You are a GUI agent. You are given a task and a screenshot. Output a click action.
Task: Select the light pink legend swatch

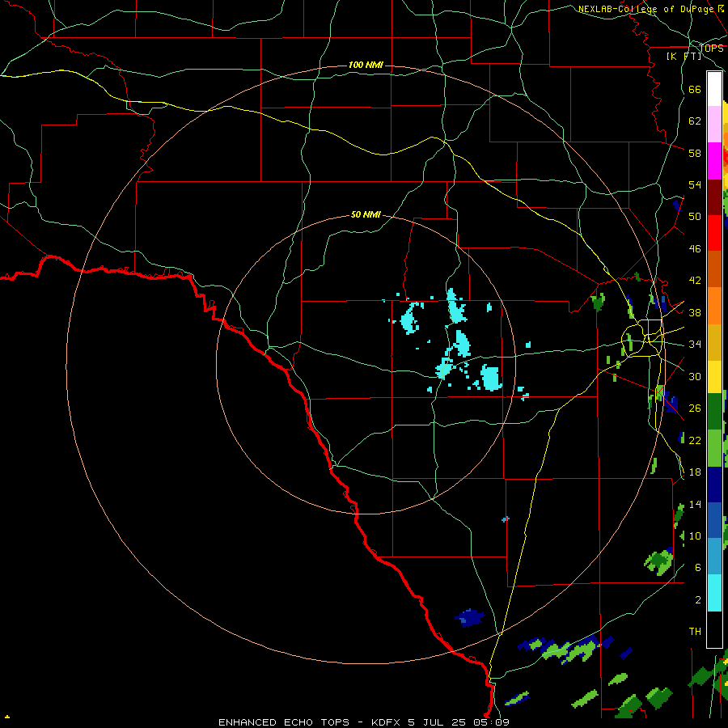[x=714, y=125]
